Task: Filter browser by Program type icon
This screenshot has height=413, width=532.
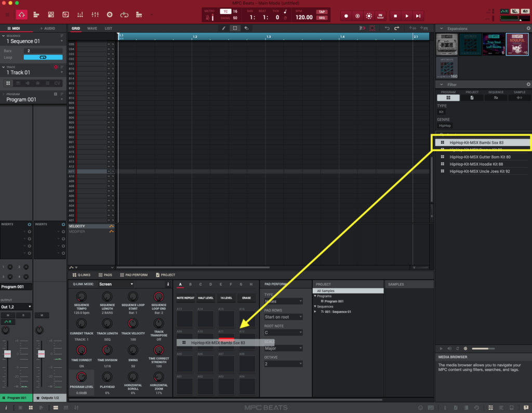Action: 448,98
